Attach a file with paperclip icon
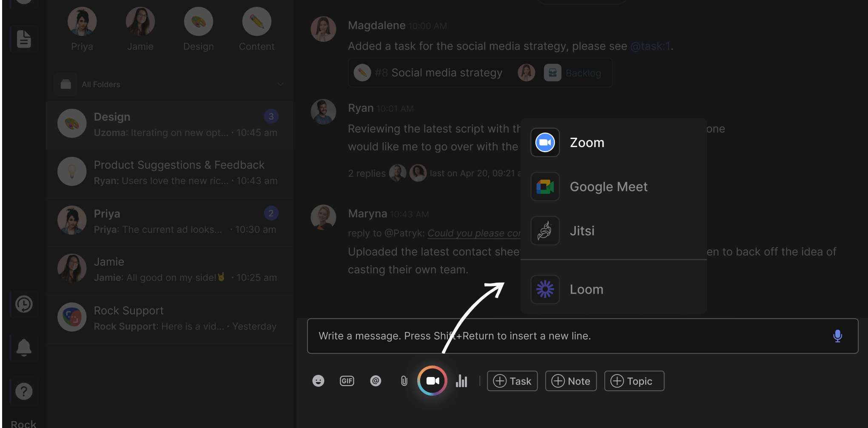The width and height of the screenshot is (868, 428). [404, 381]
